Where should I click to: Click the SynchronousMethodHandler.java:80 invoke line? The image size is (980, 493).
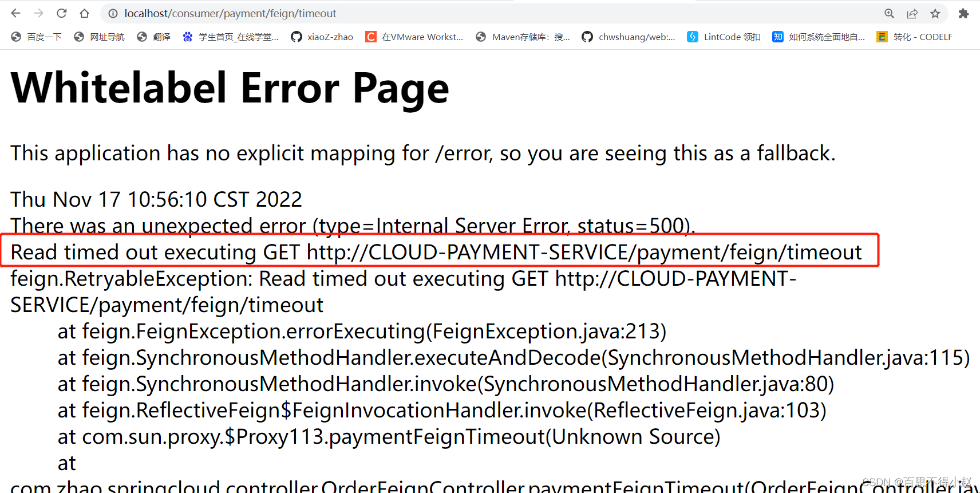click(x=446, y=384)
